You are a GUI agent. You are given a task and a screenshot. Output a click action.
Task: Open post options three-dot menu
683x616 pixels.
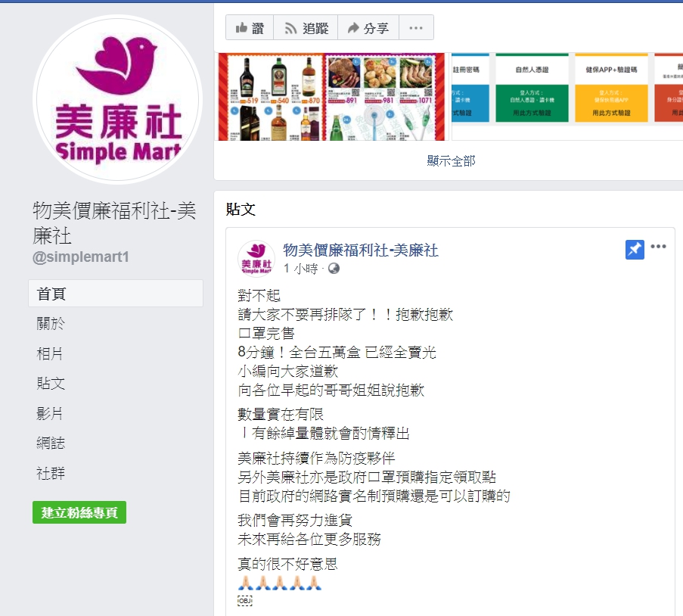tap(658, 247)
